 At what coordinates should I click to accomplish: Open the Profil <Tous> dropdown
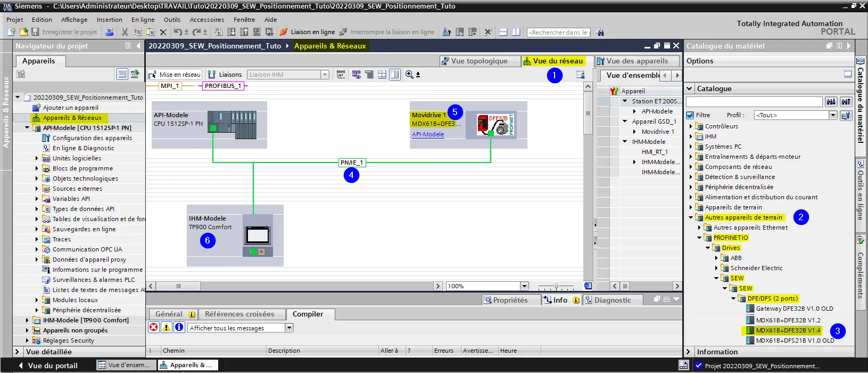(833, 115)
